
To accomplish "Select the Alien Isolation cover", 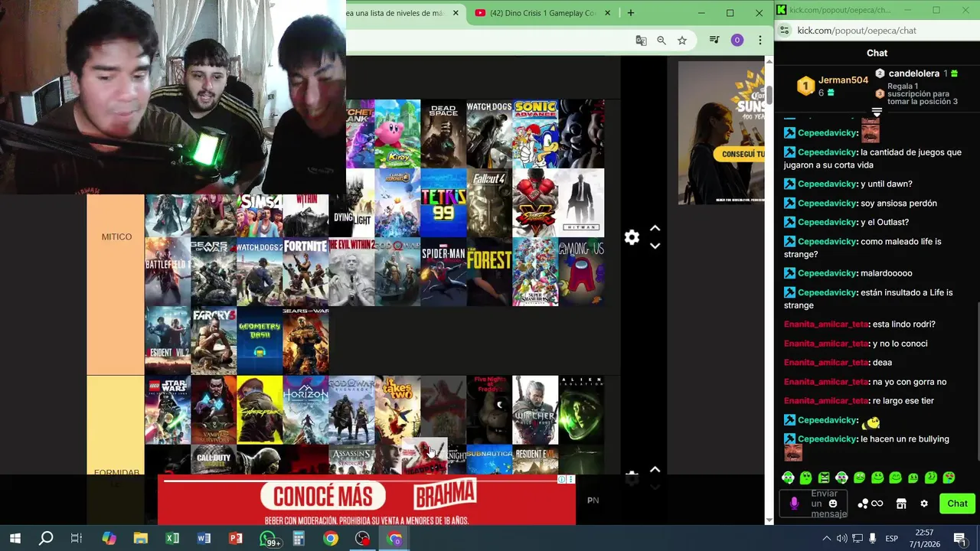I will click(x=581, y=409).
